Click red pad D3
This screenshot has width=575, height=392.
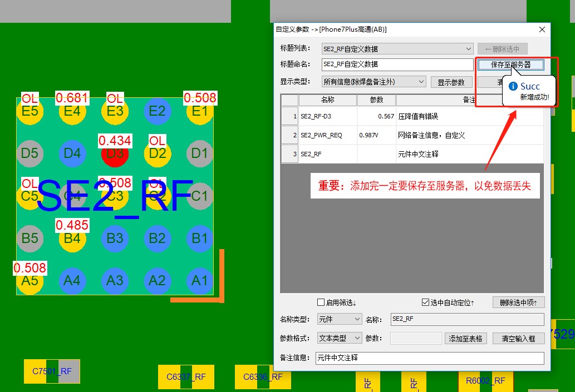[x=115, y=154]
